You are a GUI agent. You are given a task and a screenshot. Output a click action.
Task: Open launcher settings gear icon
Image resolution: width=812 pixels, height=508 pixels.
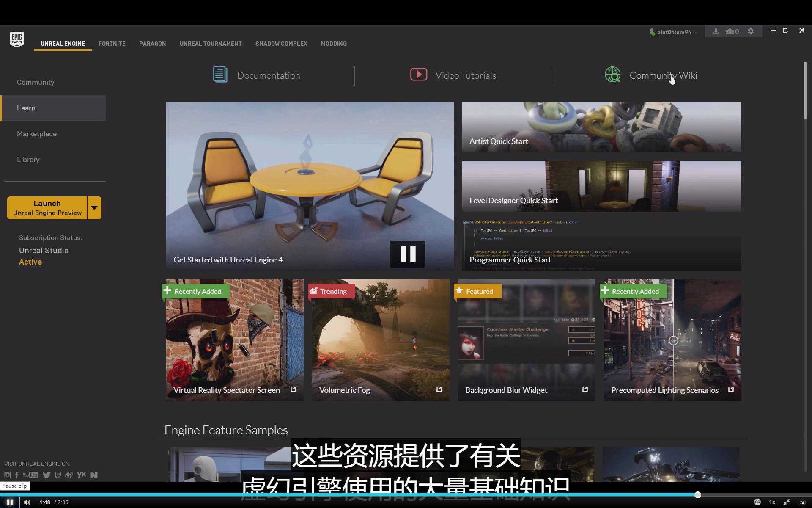point(751,32)
